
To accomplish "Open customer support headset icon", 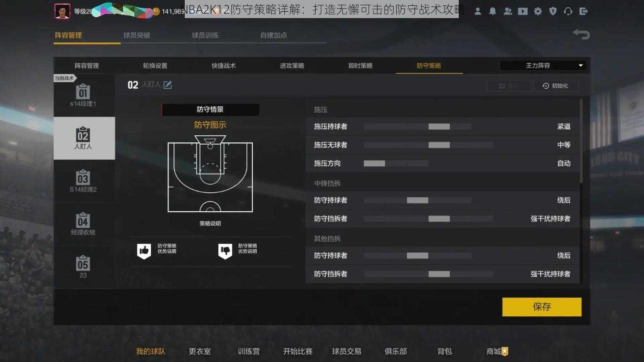I will click(x=568, y=11).
